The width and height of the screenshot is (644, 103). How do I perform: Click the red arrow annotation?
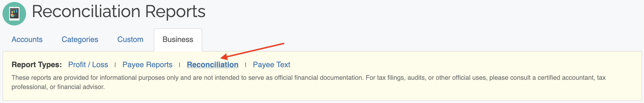[x=252, y=51]
